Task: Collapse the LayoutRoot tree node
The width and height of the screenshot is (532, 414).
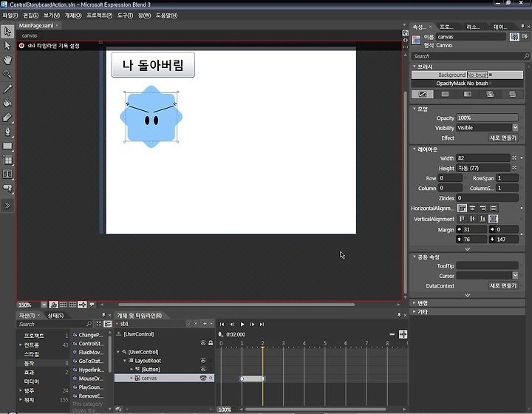Action: click(x=125, y=360)
